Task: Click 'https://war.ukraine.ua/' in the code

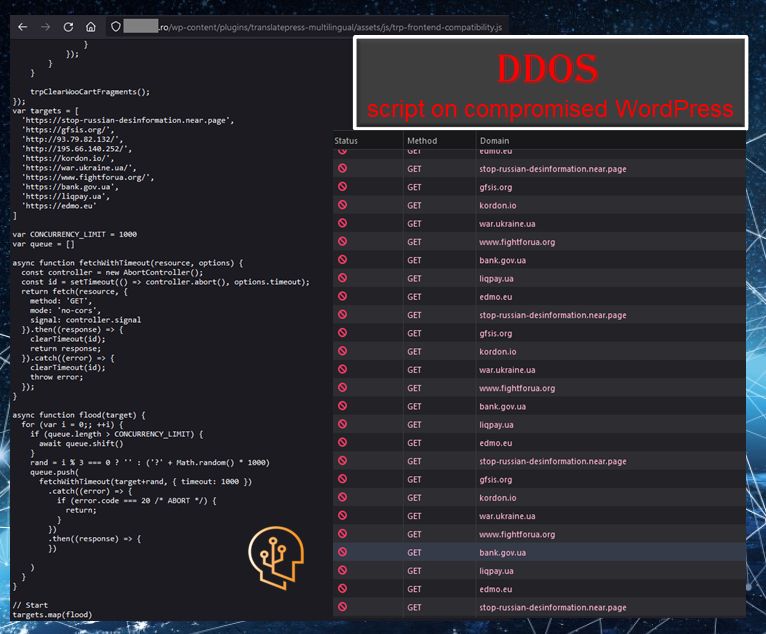Action: pos(79,168)
